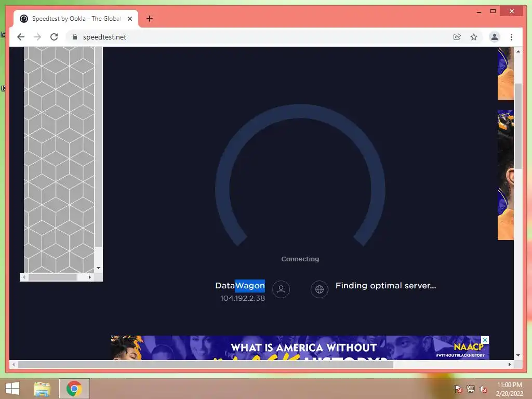Close the Chrome window
Viewport: 532px width, 399px height.
(512, 11)
